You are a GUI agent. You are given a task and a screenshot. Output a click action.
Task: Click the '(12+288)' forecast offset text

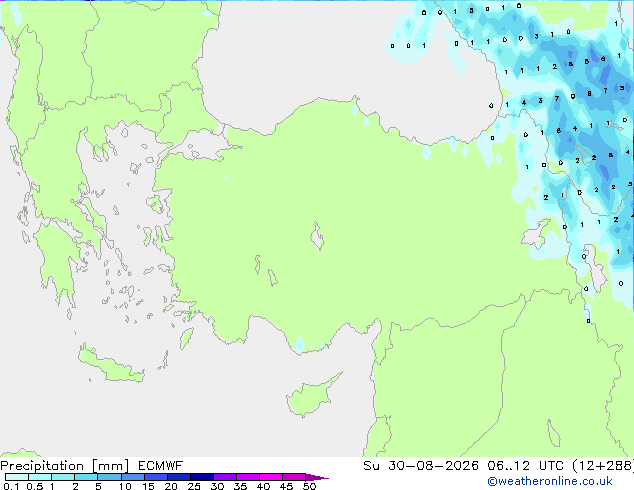603,466
